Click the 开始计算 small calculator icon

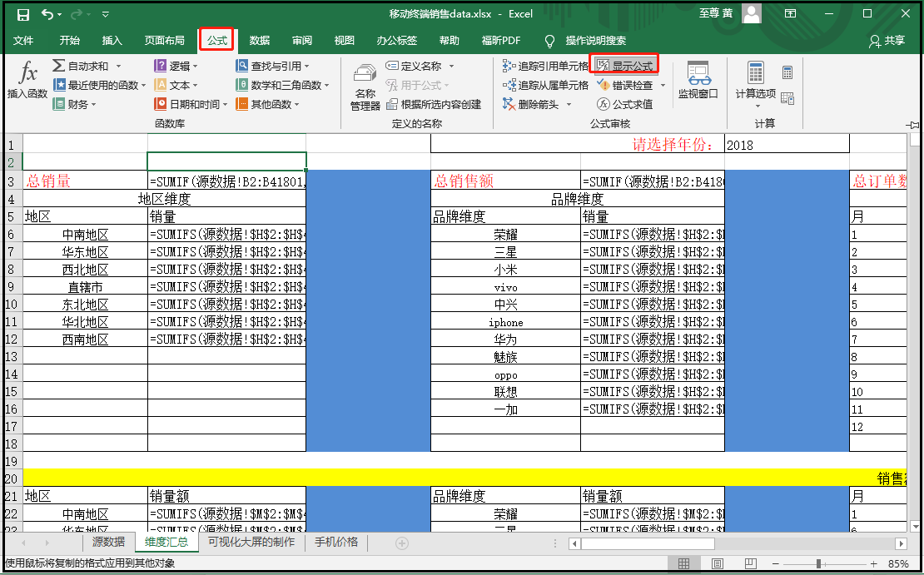[x=787, y=72]
